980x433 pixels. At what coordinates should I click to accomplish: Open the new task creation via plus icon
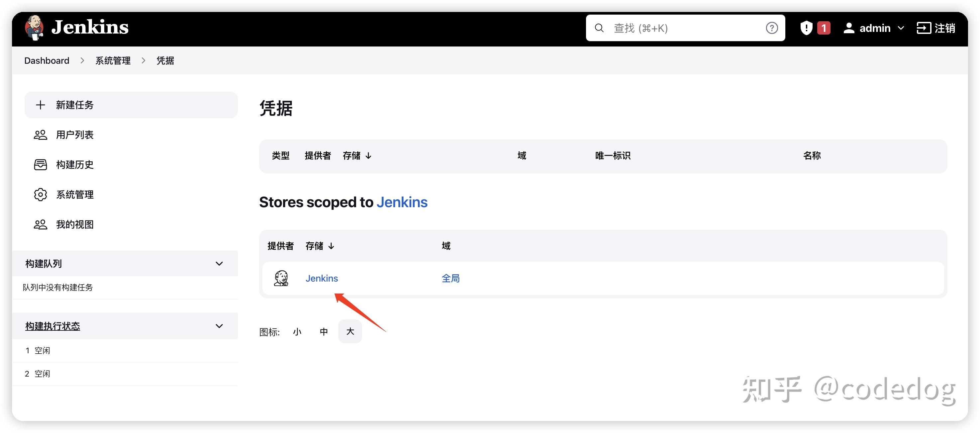[x=40, y=105]
